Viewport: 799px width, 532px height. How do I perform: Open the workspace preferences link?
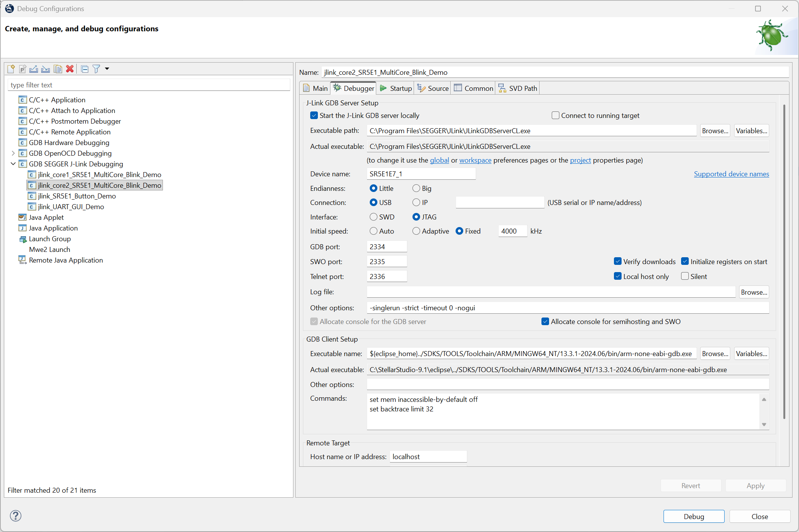[475, 160]
